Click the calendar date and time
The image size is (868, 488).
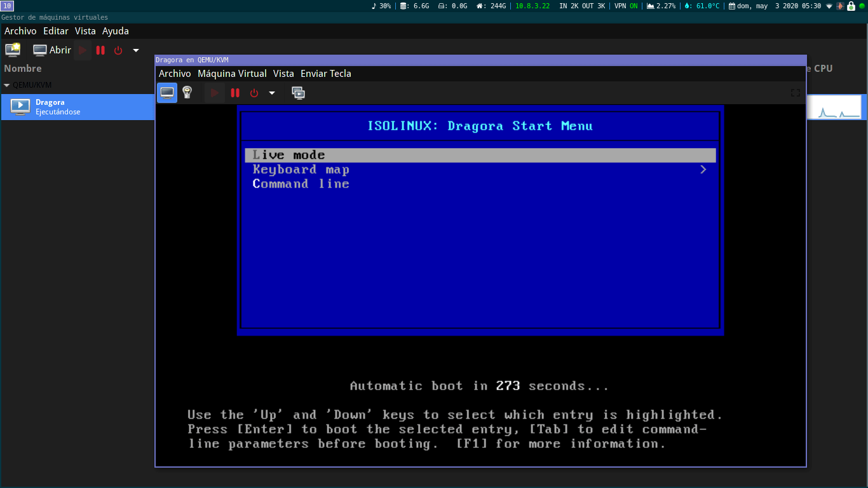click(x=775, y=6)
